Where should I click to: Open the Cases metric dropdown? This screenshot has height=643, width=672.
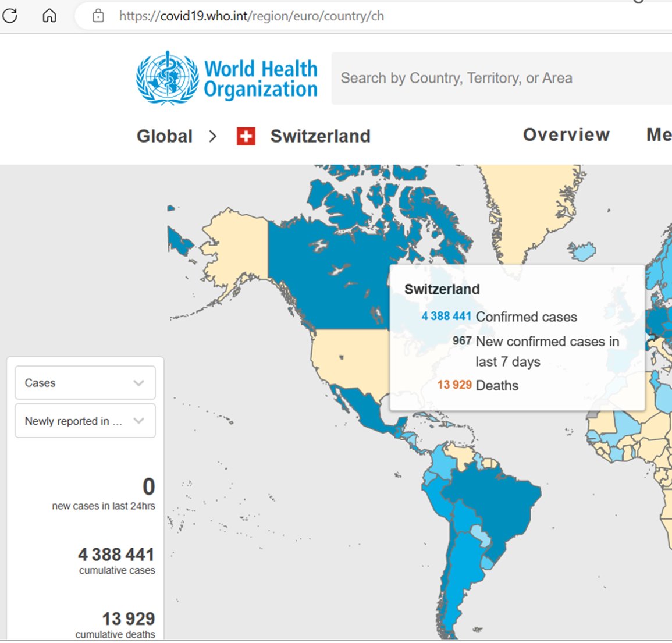pyautogui.click(x=86, y=382)
